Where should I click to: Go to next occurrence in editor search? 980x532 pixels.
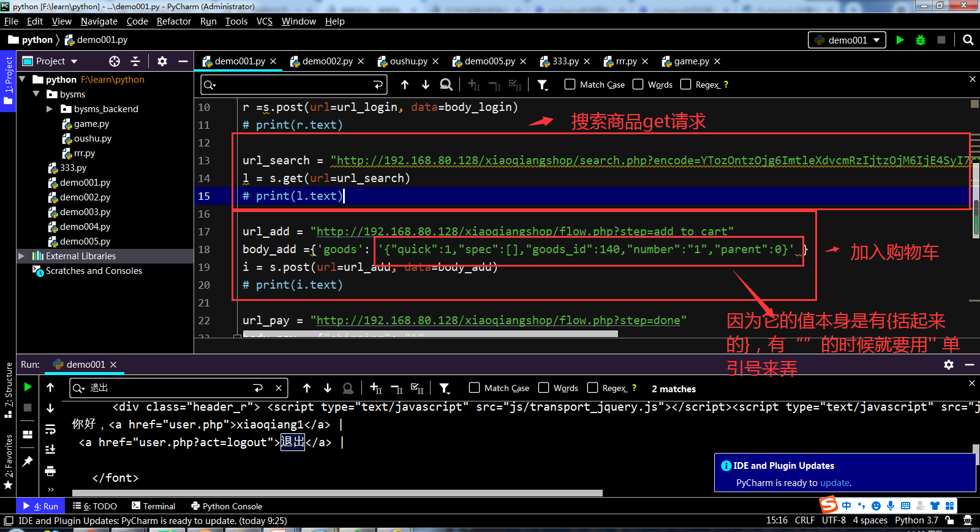[426, 85]
